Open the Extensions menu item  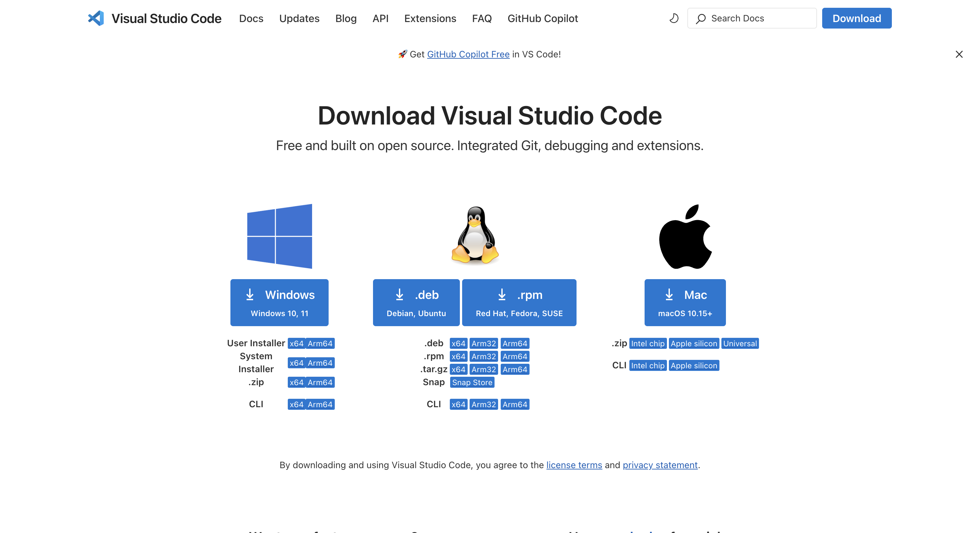pos(430,18)
